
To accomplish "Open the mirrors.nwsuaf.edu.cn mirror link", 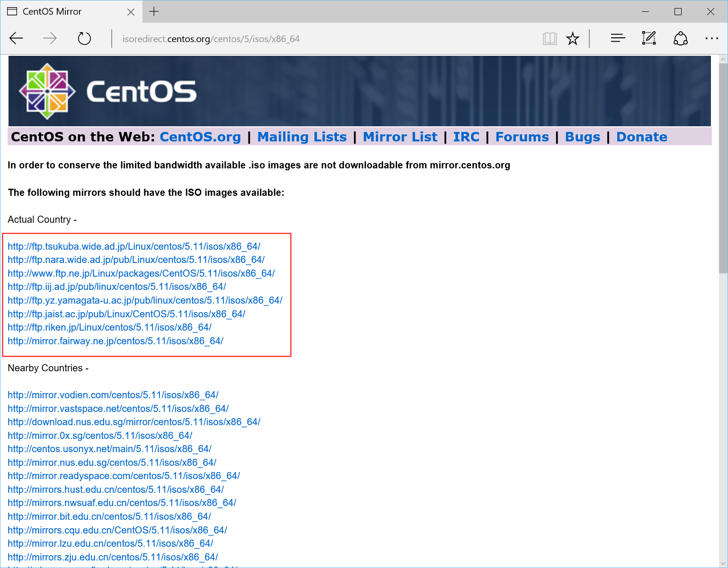I will 122,503.
